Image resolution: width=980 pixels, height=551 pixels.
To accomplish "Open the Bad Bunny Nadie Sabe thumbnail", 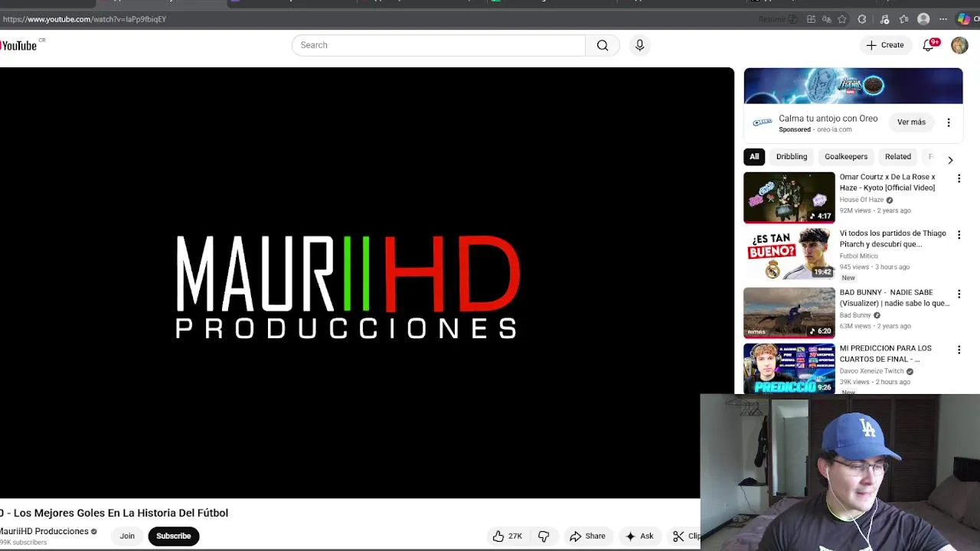I will [789, 312].
